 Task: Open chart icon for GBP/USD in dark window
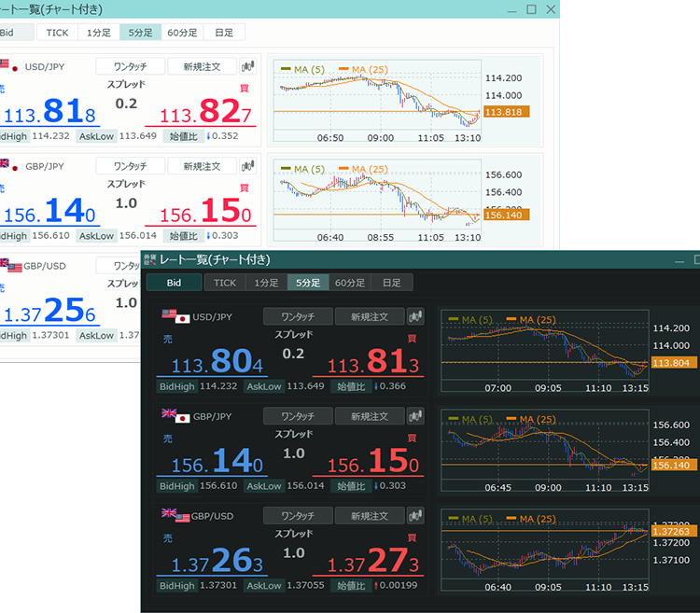point(416,515)
